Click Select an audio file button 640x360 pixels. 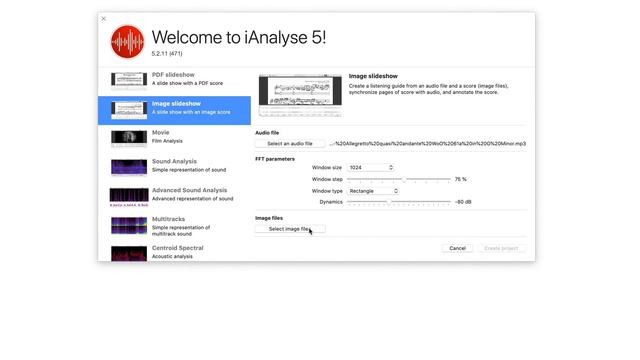point(290,144)
